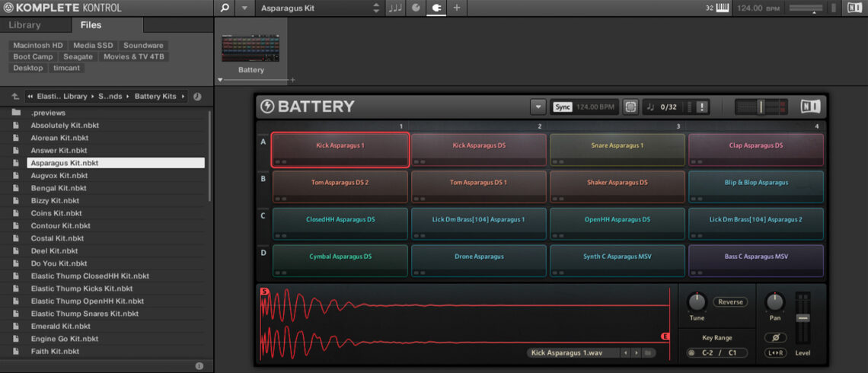Click the Tune knob
The width and height of the screenshot is (868, 373).
point(697,301)
